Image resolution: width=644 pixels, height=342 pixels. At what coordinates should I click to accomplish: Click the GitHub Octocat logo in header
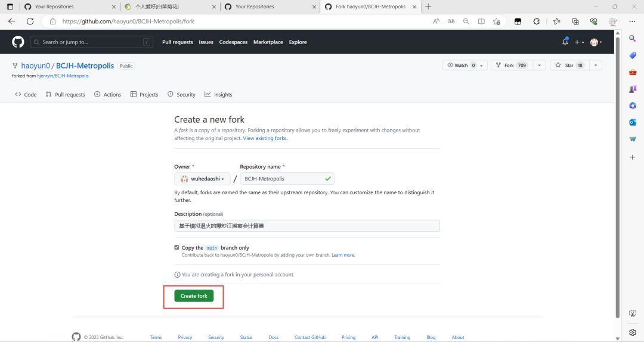pos(18,42)
